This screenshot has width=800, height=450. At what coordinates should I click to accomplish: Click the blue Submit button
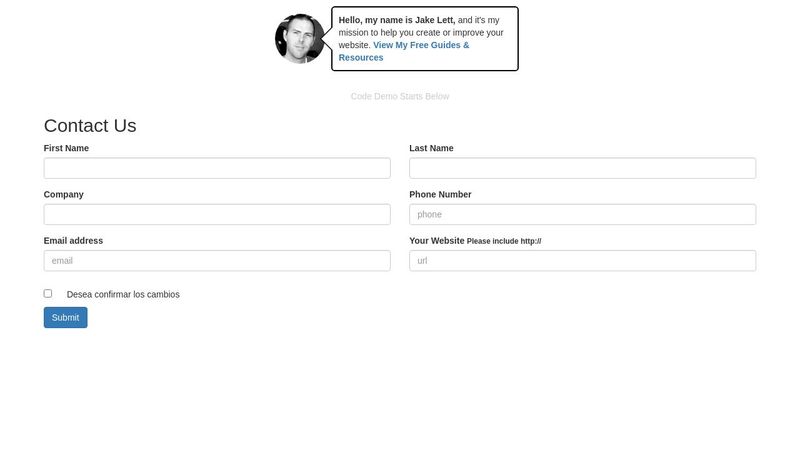[65, 317]
